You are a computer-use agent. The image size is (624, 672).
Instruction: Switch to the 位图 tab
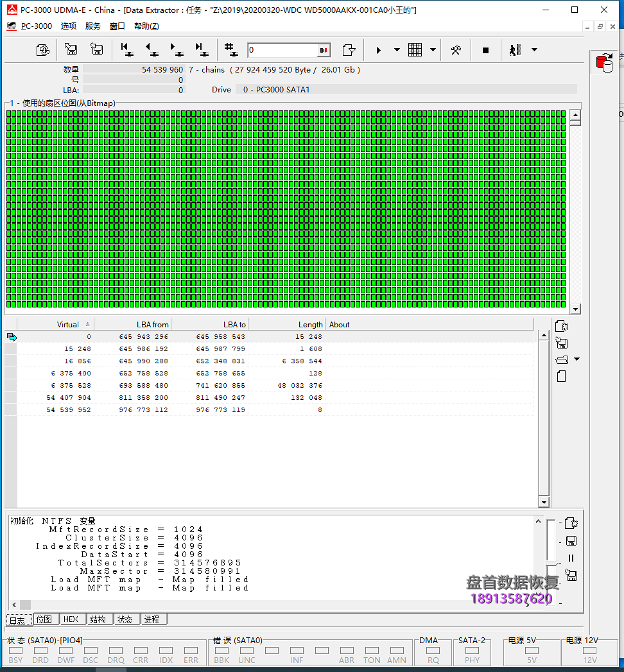click(x=44, y=619)
